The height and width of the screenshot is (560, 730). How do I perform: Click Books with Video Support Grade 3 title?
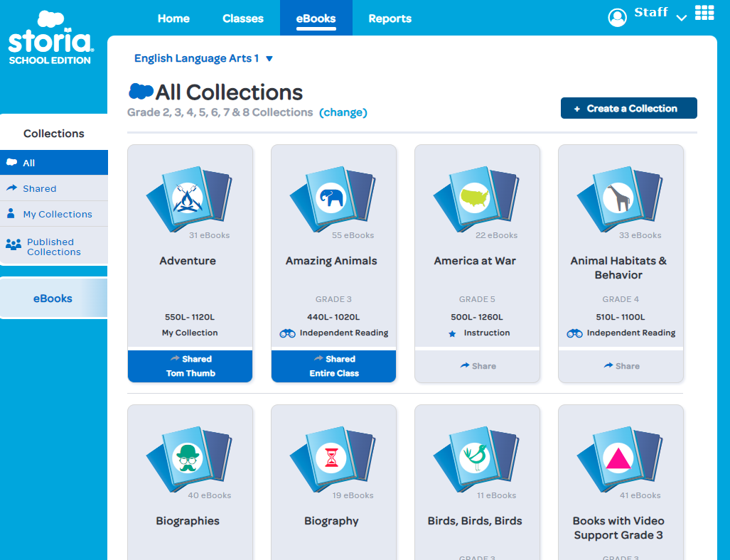click(618, 528)
